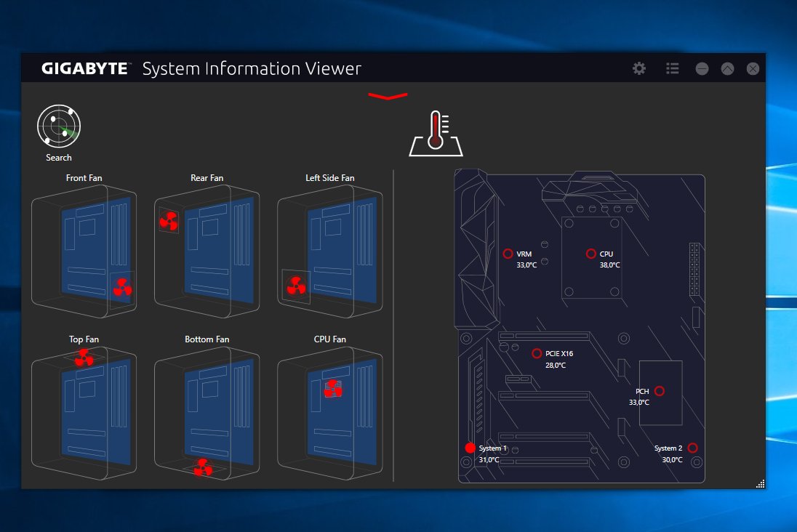The width and height of the screenshot is (797, 532).
Task: Open settings with the gear icon
Action: point(639,69)
